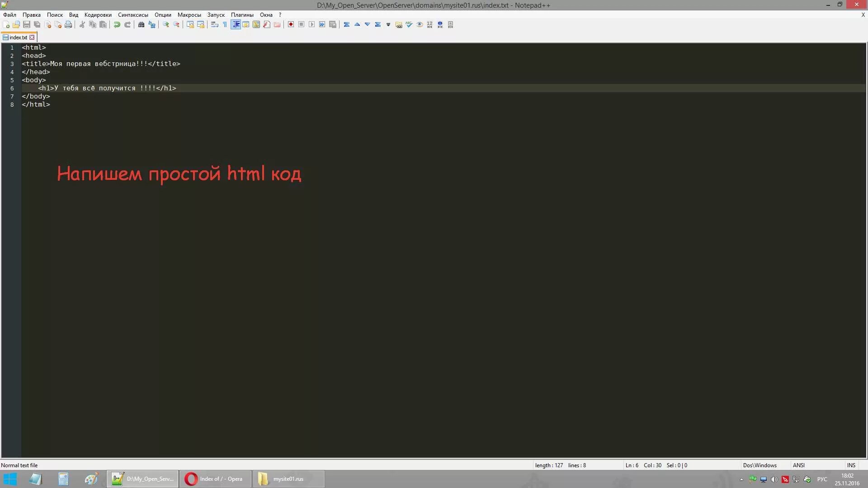Paste using the clipboard toolbar icon
Screen dimensions: 868x488
(103, 24)
